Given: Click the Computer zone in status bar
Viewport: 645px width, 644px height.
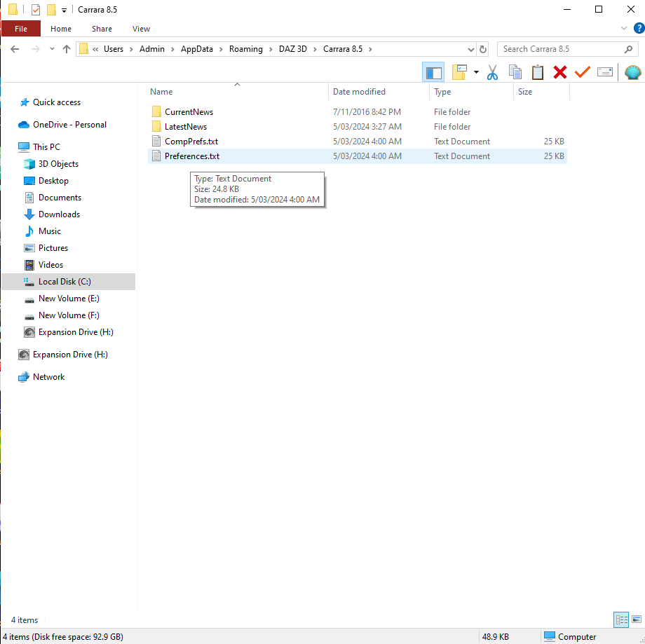Looking at the screenshot, I should (x=570, y=636).
